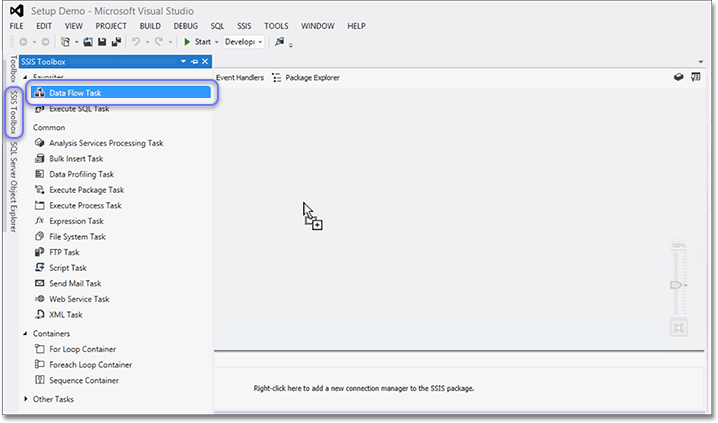The image size is (718, 423).
Task: Open the SSIS Toolbox window options dropdown
Action: [184, 61]
